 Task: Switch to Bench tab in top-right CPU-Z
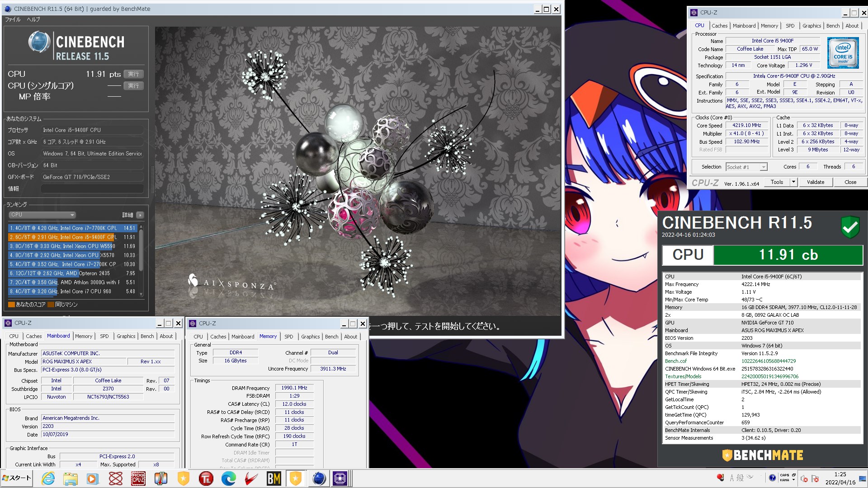pyautogui.click(x=833, y=26)
